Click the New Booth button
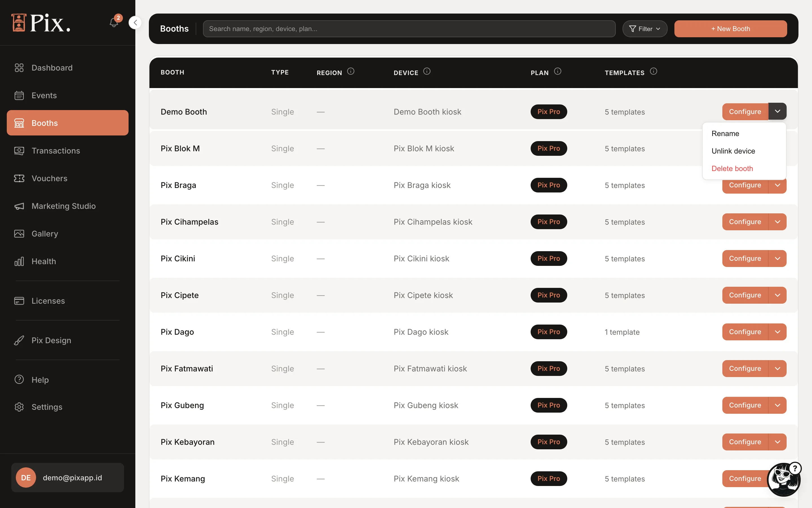Image resolution: width=812 pixels, height=508 pixels. tap(731, 29)
